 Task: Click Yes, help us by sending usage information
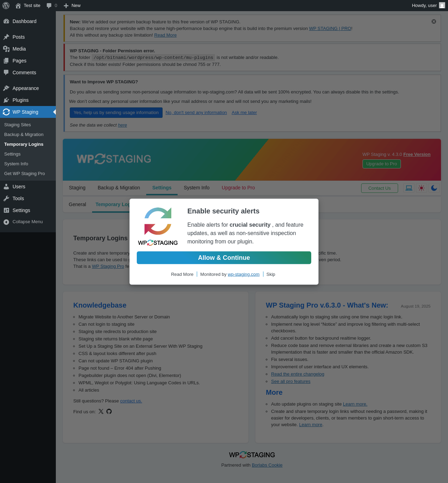[116, 113]
